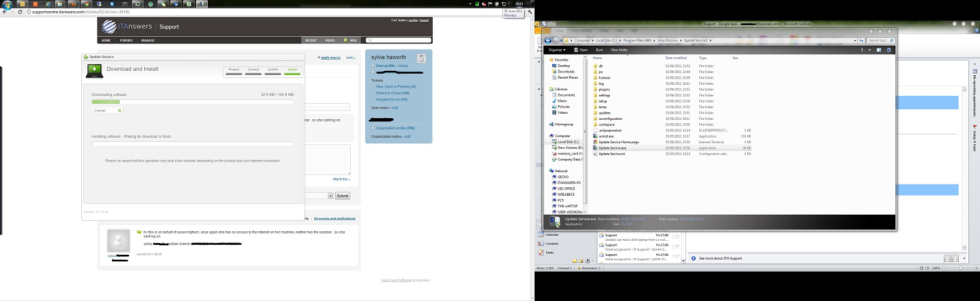Image resolution: width=980 pixels, height=301 pixels.
Task: Open the FORUMS navigation tab
Action: point(126,40)
